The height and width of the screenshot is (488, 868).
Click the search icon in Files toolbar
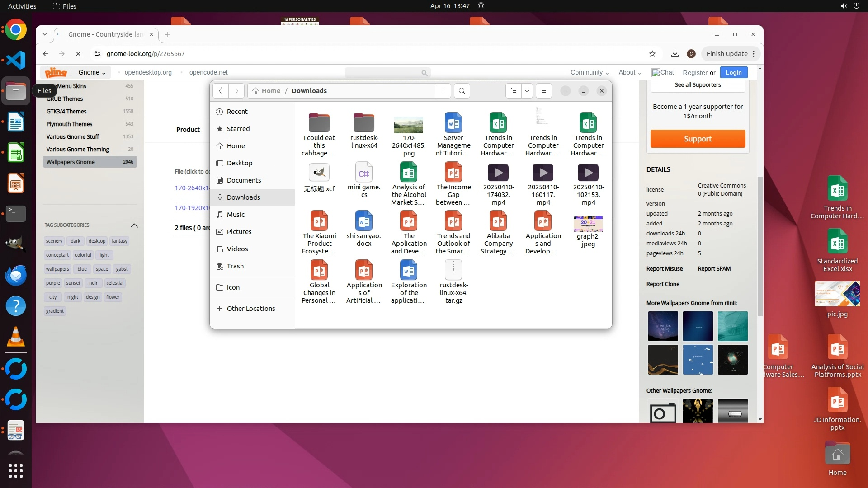(462, 91)
